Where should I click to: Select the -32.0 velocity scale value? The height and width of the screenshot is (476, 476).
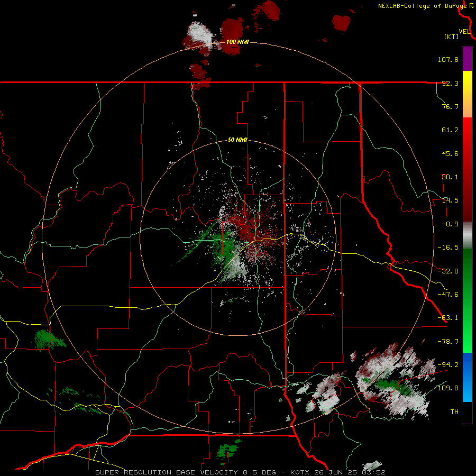click(448, 271)
